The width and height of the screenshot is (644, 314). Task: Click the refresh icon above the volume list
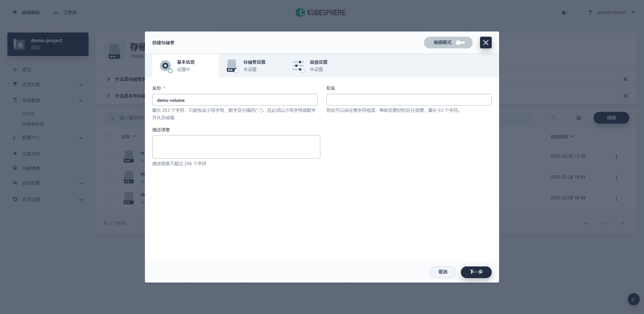click(x=553, y=118)
